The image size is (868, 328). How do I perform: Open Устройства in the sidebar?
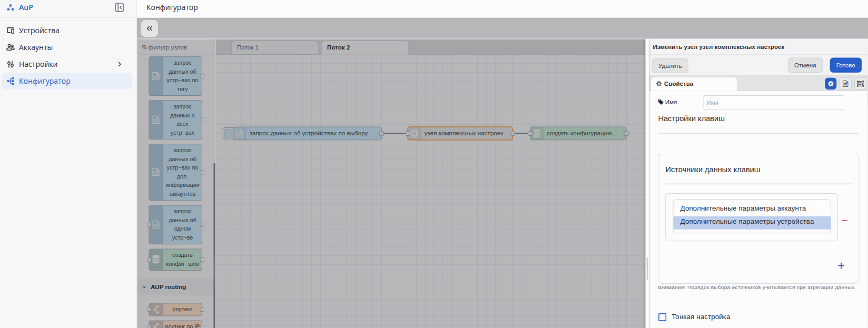coord(68,31)
